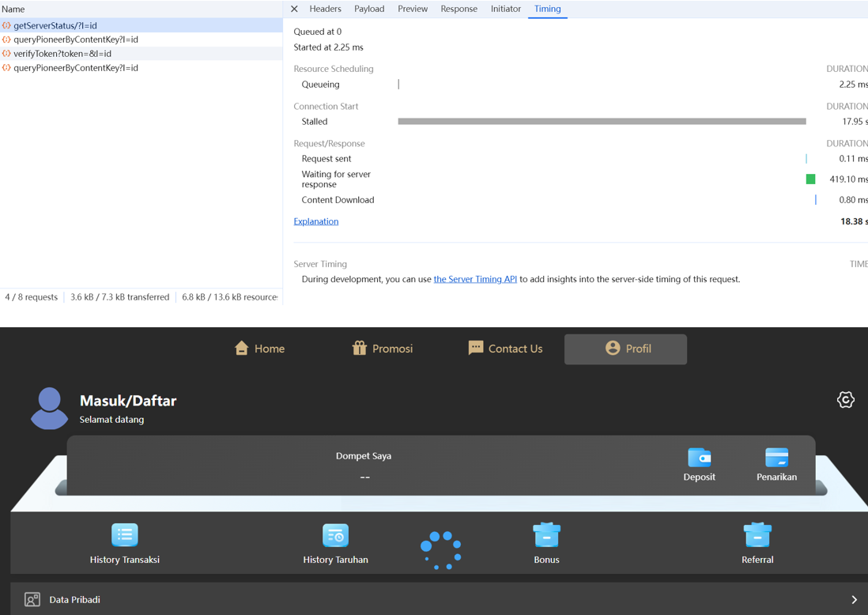Click the green Waiting for server response bar

pyautogui.click(x=810, y=179)
